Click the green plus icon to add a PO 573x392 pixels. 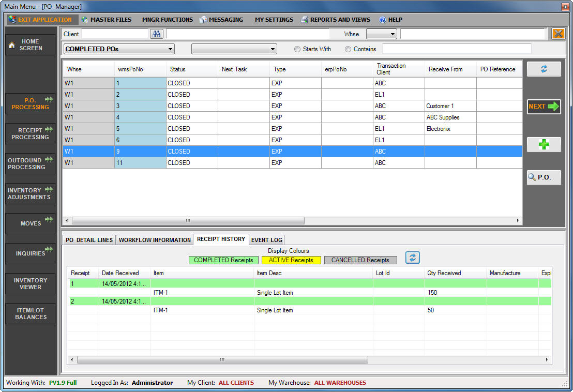(x=544, y=144)
